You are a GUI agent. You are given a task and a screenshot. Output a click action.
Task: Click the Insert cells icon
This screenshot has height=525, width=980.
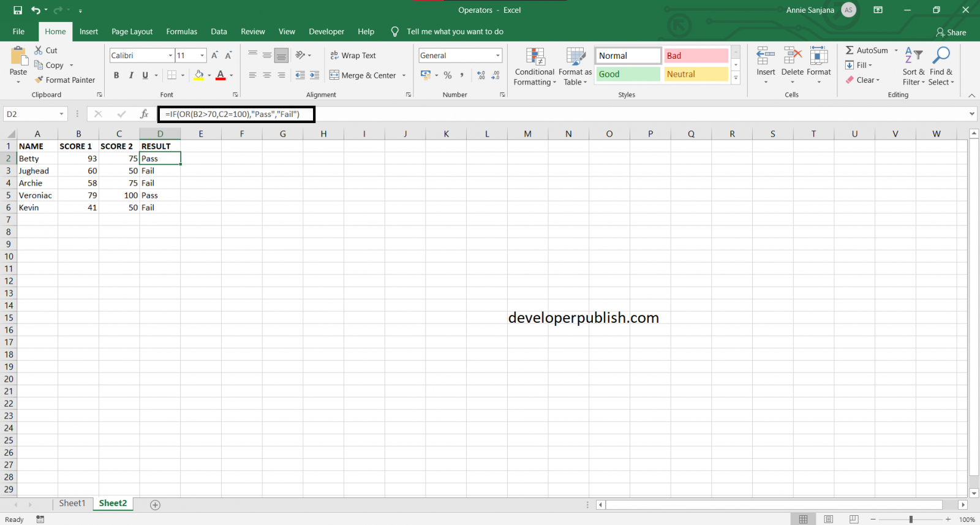pos(766,56)
